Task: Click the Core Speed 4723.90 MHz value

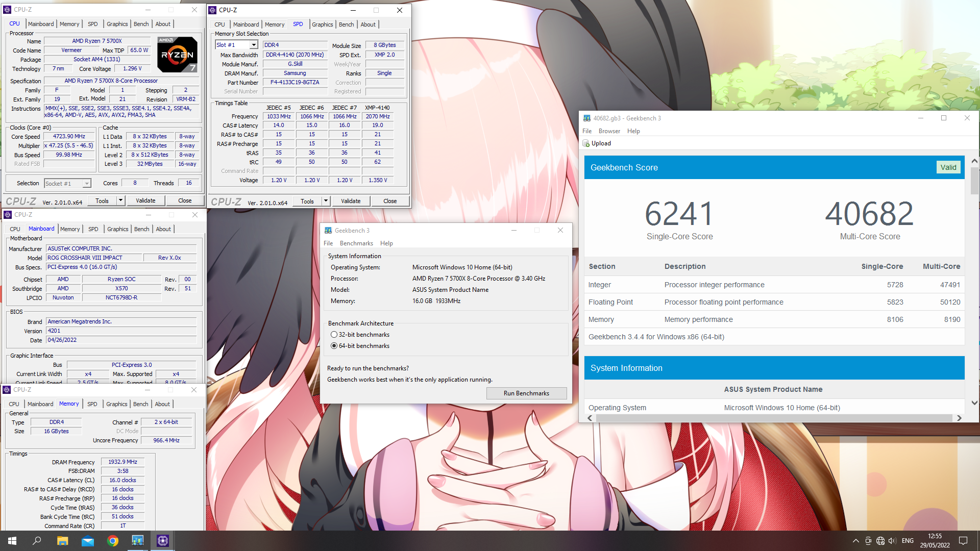Action: pyautogui.click(x=69, y=137)
